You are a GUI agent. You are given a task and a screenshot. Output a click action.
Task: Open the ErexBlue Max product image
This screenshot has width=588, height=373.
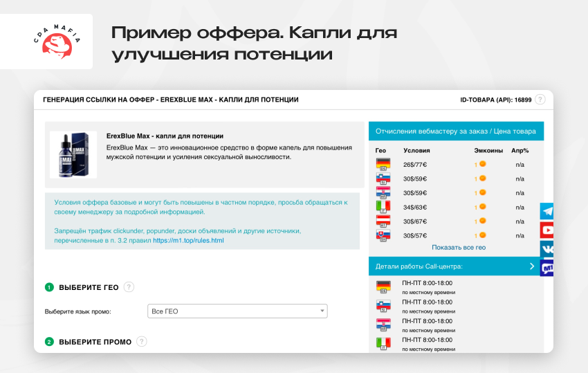[x=73, y=154]
